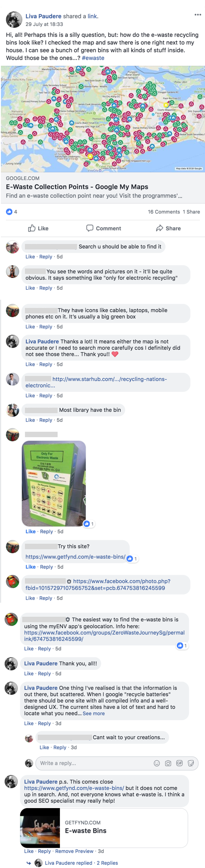The height and width of the screenshot is (868, 205).
Task: Click the thumbs-up Like button under post
Action: click(38, 228)
